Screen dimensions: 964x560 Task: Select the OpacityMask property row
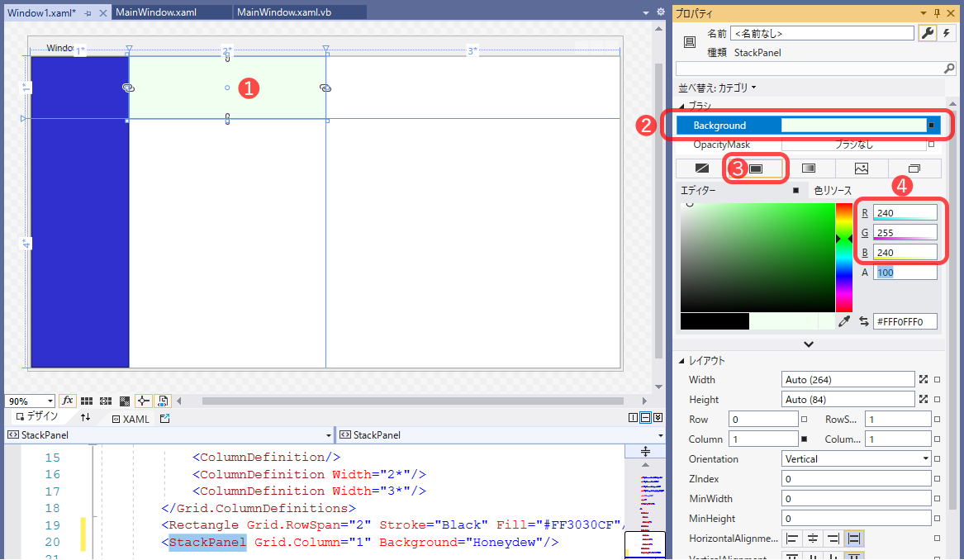[808, 145]
